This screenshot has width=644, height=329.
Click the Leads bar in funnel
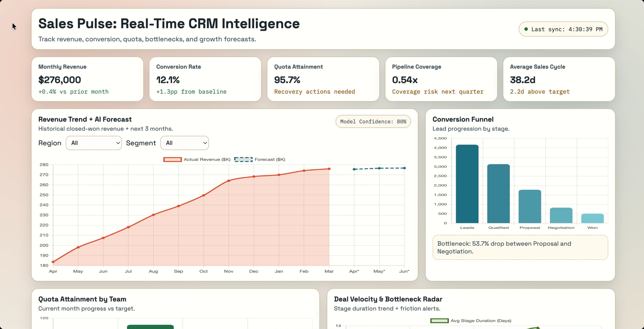[467, 184]
